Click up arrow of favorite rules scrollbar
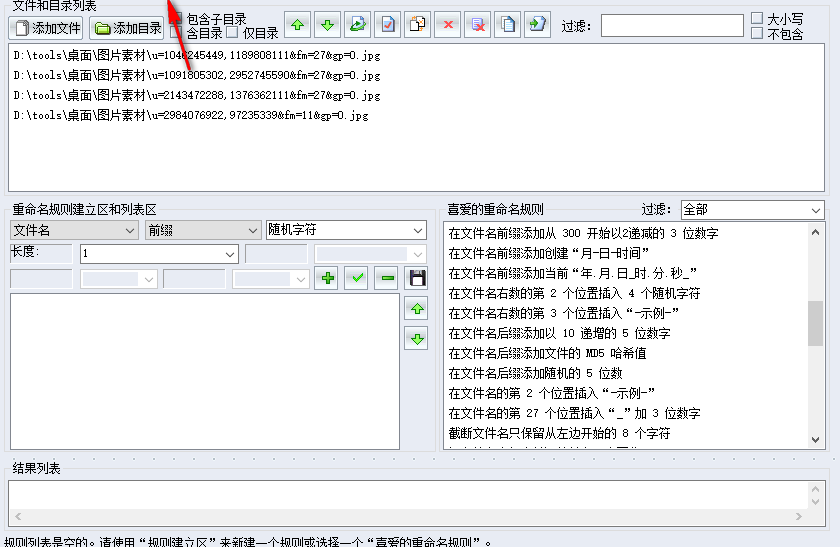 tap(815, 232)
